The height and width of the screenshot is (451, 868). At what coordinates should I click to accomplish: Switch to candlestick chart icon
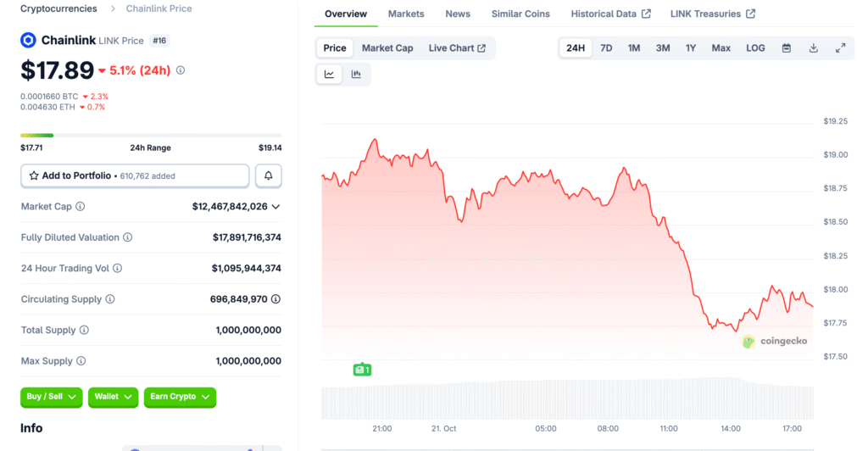click(356, 75)
